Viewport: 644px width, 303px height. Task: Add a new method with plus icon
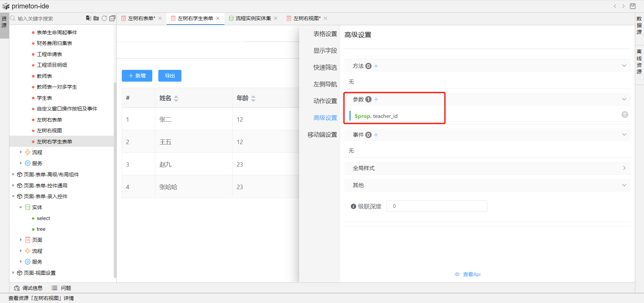(x=376, y=66)
